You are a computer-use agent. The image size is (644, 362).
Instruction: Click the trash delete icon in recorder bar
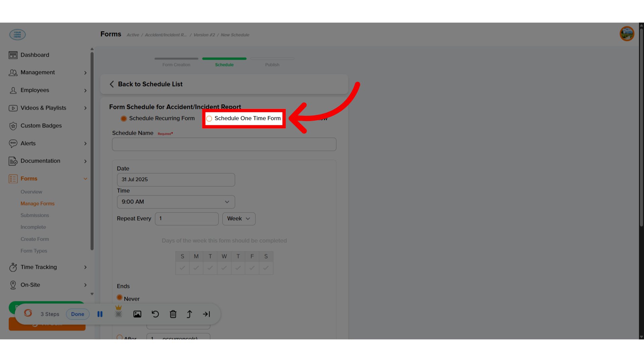173,314
